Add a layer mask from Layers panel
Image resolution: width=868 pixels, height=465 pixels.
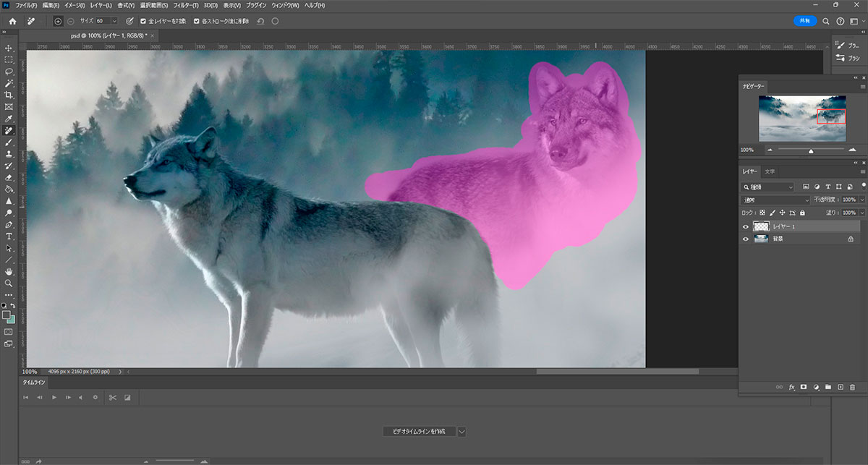click(803, 388)
